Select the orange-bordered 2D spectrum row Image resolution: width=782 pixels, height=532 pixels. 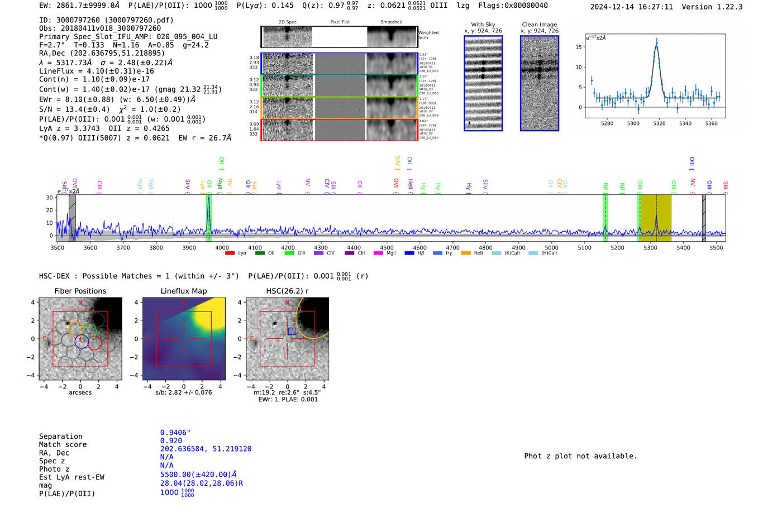[339, 108]
